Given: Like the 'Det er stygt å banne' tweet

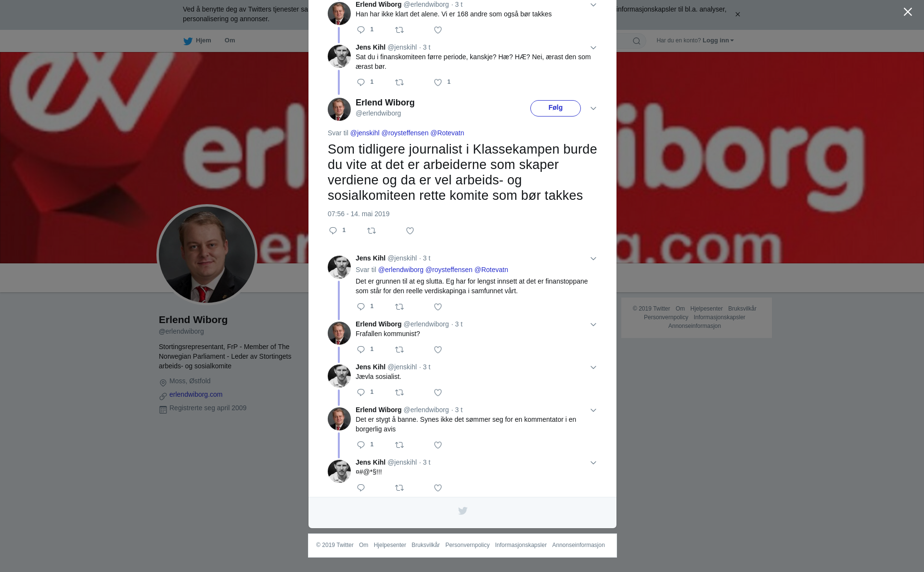Looking at the screenshot, I should [438, 445].
